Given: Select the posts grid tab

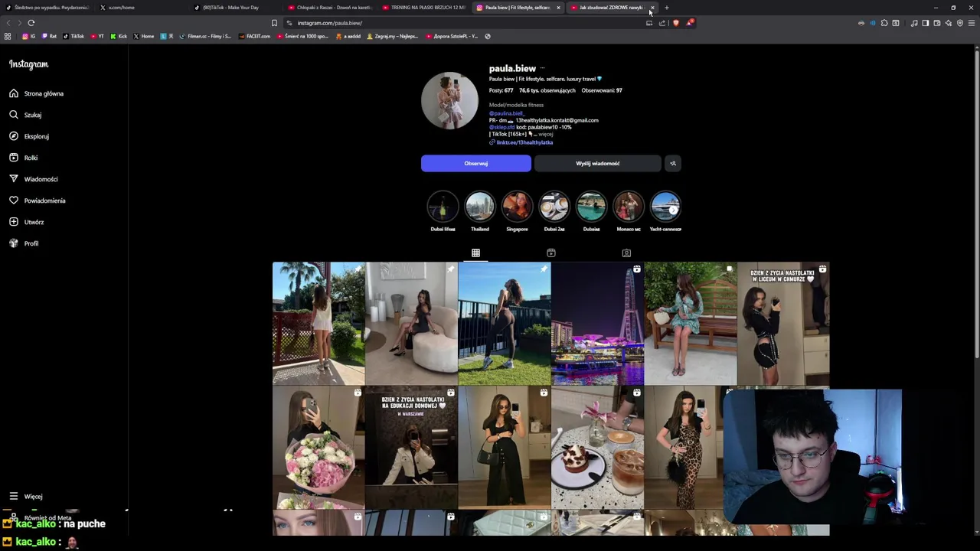Looking at the screenshot, I should click(x=475, y=253).
